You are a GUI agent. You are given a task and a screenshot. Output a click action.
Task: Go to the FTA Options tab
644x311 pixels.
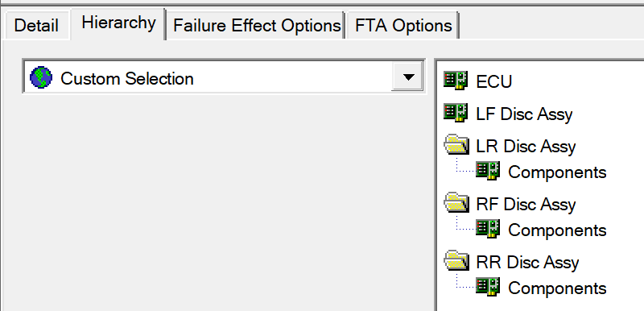pyautogui.click(x=403, y=26)
